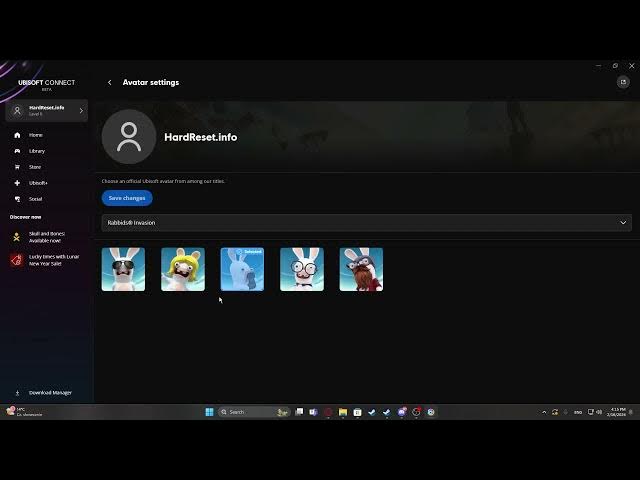The width and height of the screenshot is (640, 480).
Task: Click the sidebar profile avatar icon
Action: pyautogui.click(x=17, y=111)
